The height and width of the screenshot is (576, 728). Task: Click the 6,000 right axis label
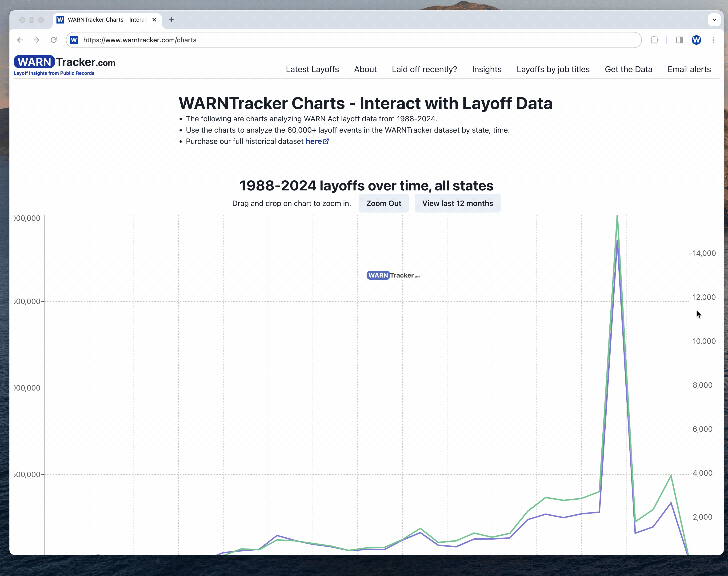point(702,429)
